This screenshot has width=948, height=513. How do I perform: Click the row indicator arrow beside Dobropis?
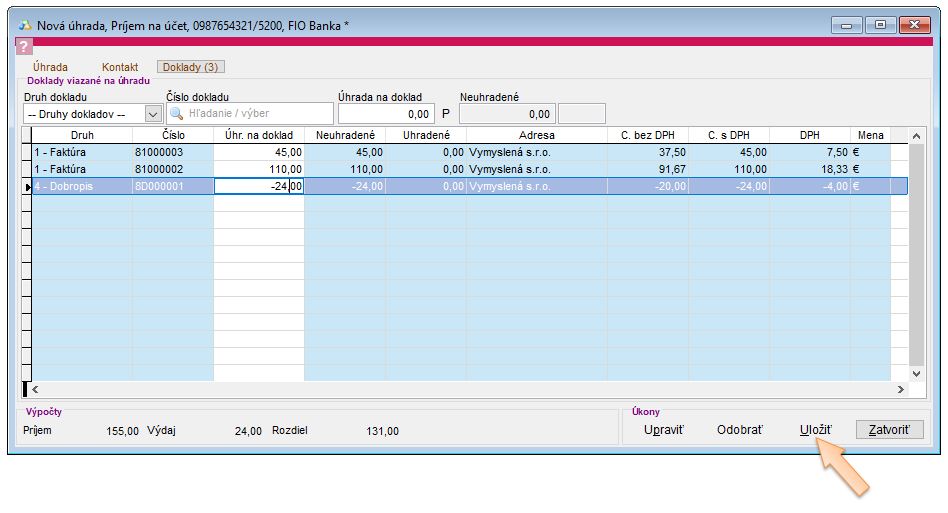[x=27, y=186]
